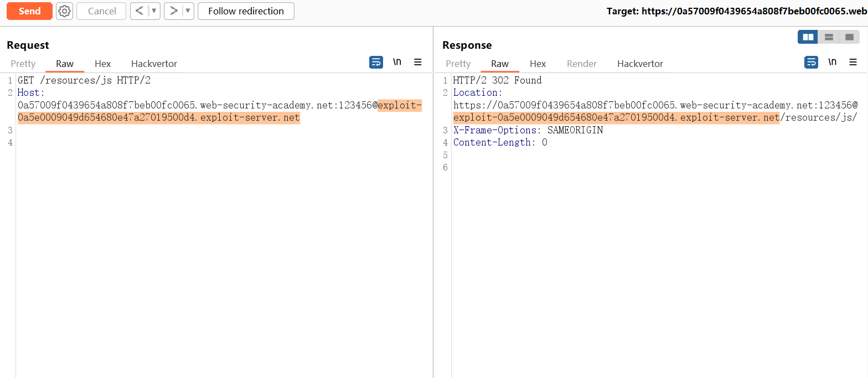Viewport: 868px width, 378px height.
Task: Select the side-by-side split layout icon
Action: click(x=808, y=37)
